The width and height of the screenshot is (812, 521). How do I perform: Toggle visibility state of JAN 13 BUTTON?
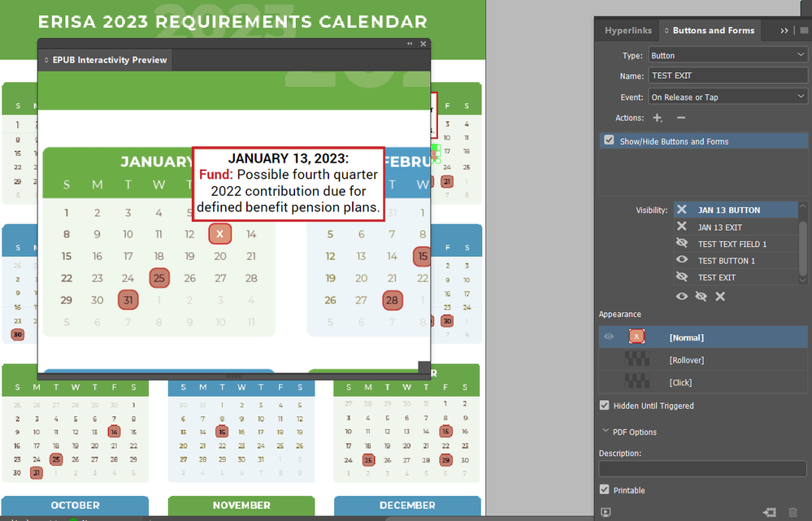coord(681,210)
